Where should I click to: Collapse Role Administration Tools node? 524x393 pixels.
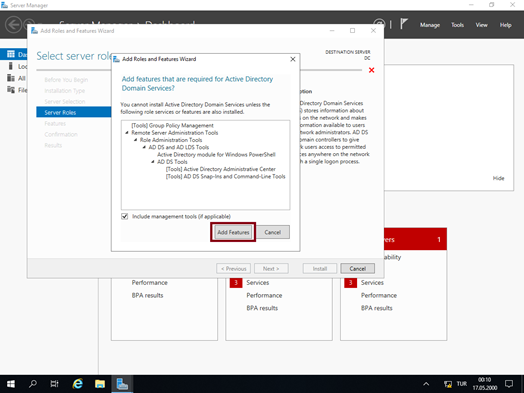pos(135,140)
